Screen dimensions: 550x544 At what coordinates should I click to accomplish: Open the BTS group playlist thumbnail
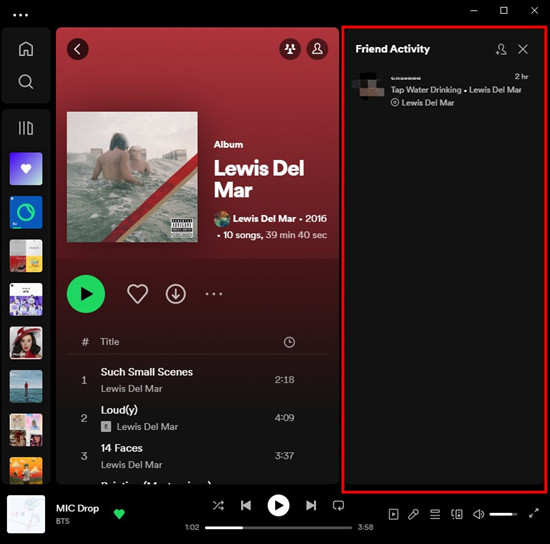click(x=26, y=299)
